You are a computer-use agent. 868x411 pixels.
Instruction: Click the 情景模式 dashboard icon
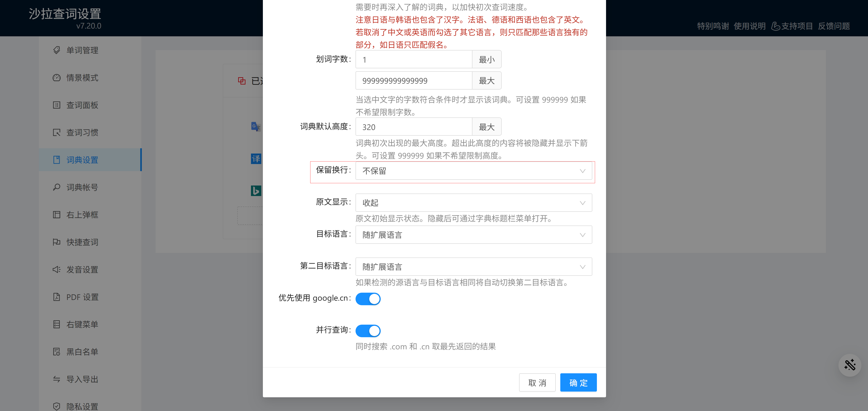pyautogui.click(x=57, y=78)
